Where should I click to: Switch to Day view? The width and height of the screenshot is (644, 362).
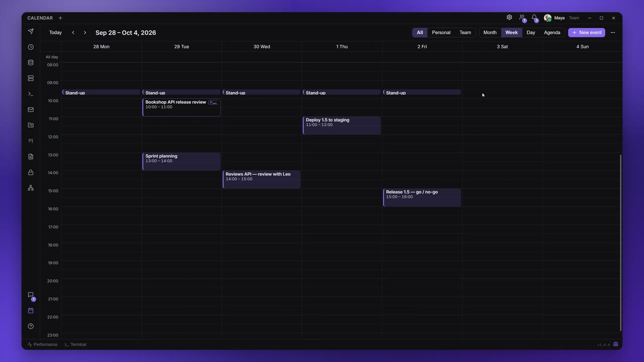531,33
